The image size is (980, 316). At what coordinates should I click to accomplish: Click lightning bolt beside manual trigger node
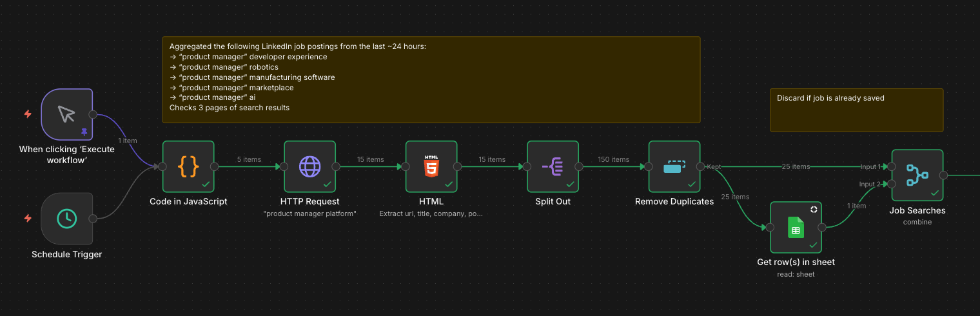point(28,114)
